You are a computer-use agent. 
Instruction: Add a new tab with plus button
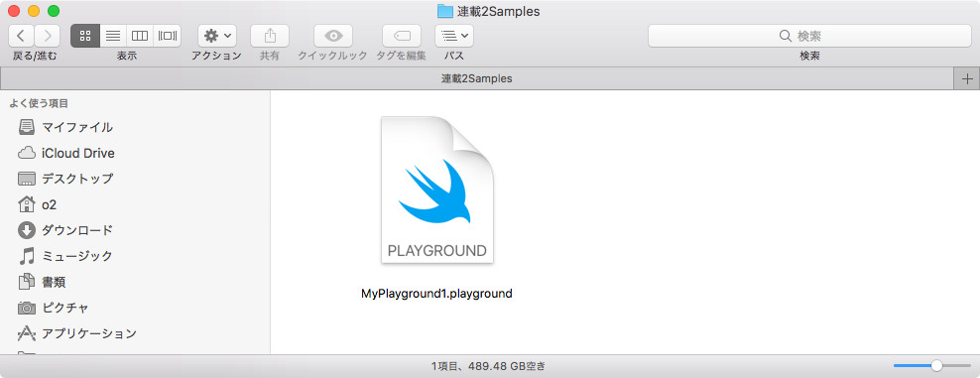(967, 78)
